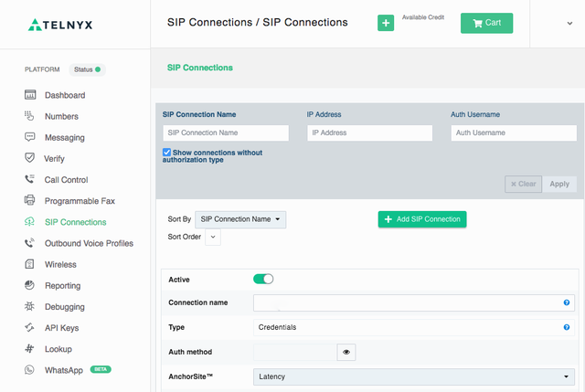Screen dimensions: 585x392
Task: Click the Verify shield icon
Action: [x=30, y=158]
